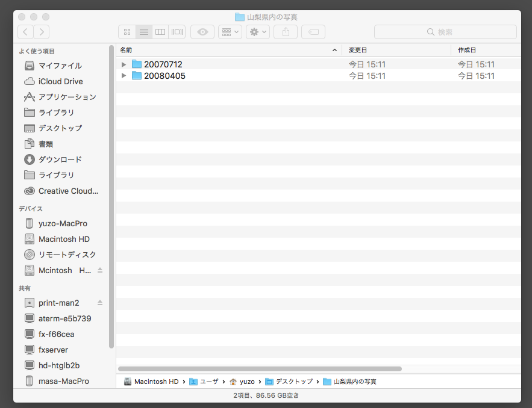Connect to fx-f66cea shared computer
Image resolution: width=532 pixels, height=408 pixels.
(49, 334)
